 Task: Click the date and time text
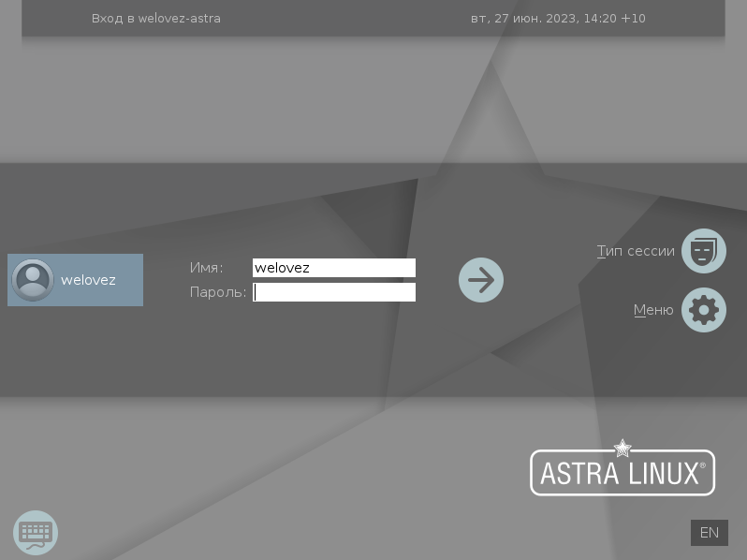pos(558,19)
